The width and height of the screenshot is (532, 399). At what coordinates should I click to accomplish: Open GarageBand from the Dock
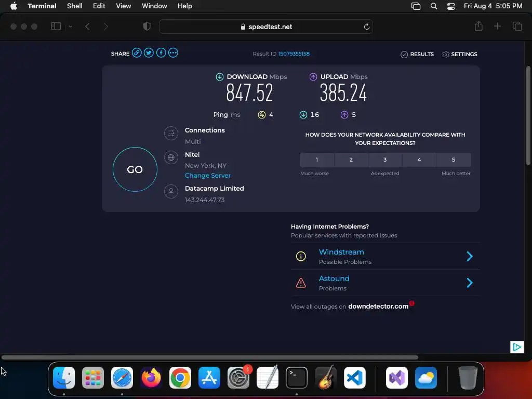[326, 378]
